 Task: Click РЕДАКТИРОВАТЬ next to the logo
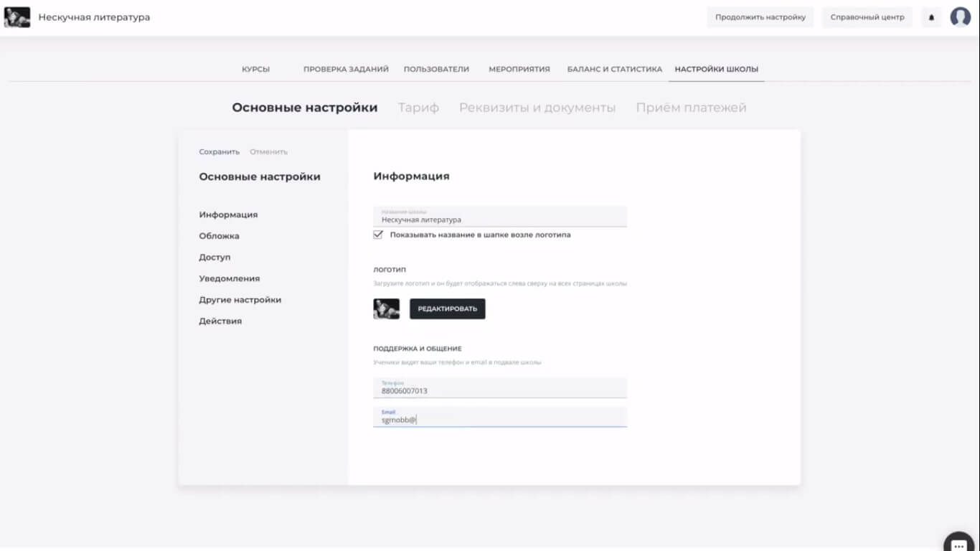(447, 309)
